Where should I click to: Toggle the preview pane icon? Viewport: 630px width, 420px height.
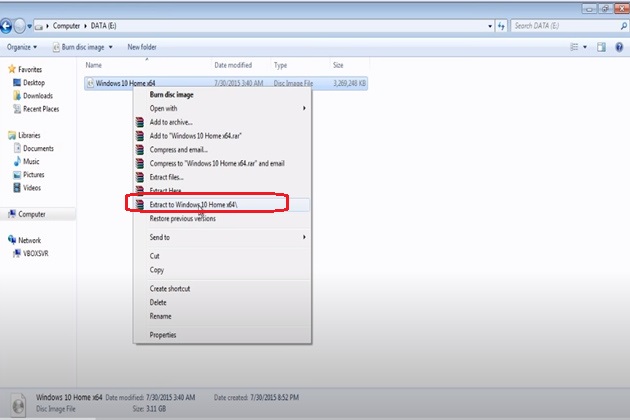tap(601, 47)
